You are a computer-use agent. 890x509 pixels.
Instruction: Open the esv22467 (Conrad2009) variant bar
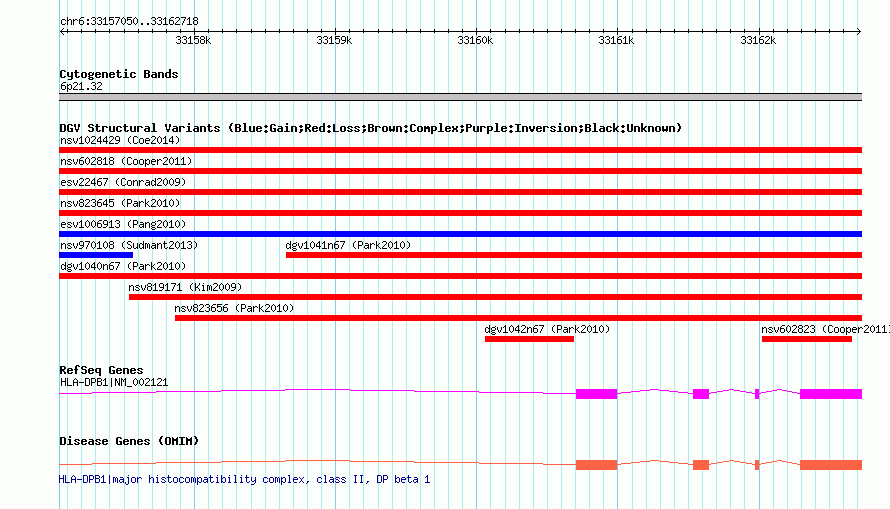460,192
